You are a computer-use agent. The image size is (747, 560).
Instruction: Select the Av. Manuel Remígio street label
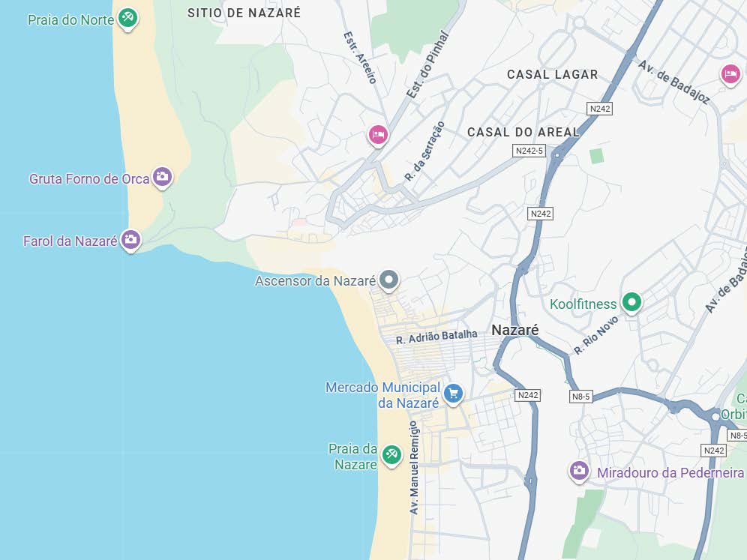tap(414, 467)
